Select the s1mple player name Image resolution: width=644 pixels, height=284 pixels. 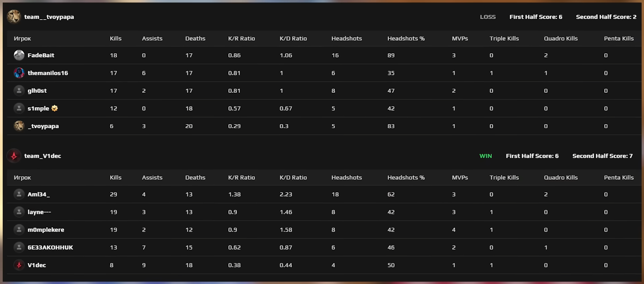[x=38, y=108]
